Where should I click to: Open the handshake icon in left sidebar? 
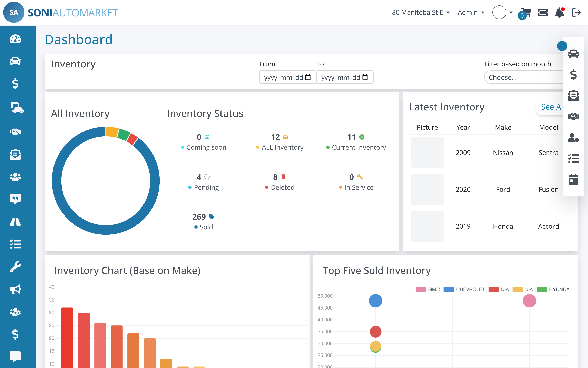(x=15, y=132)
